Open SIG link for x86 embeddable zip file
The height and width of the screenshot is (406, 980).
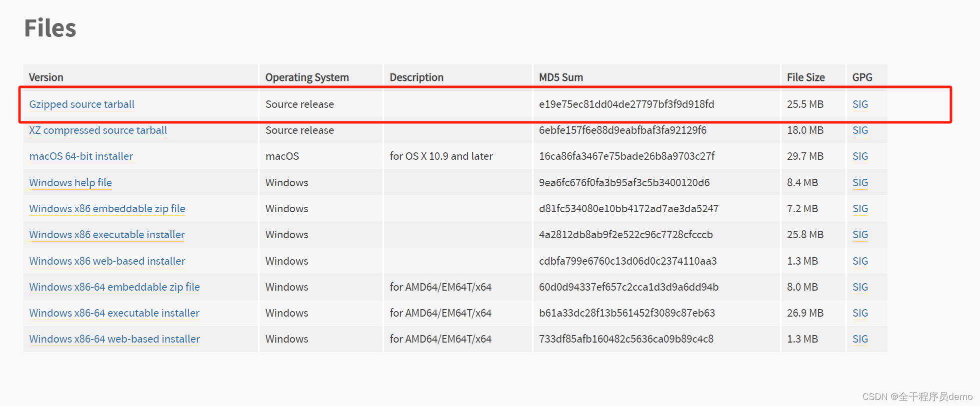[860, 209]
